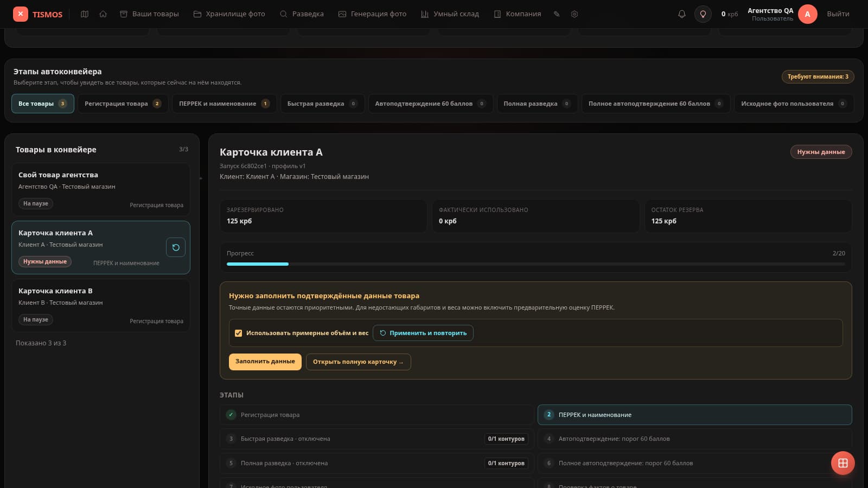Click the Прогресс progress bar

(x=536, y=264)
